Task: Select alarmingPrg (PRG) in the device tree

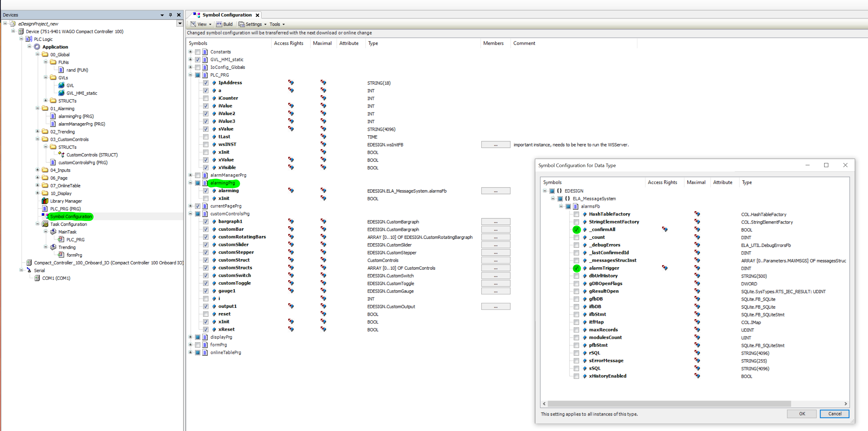Action: tap(76, 116)
